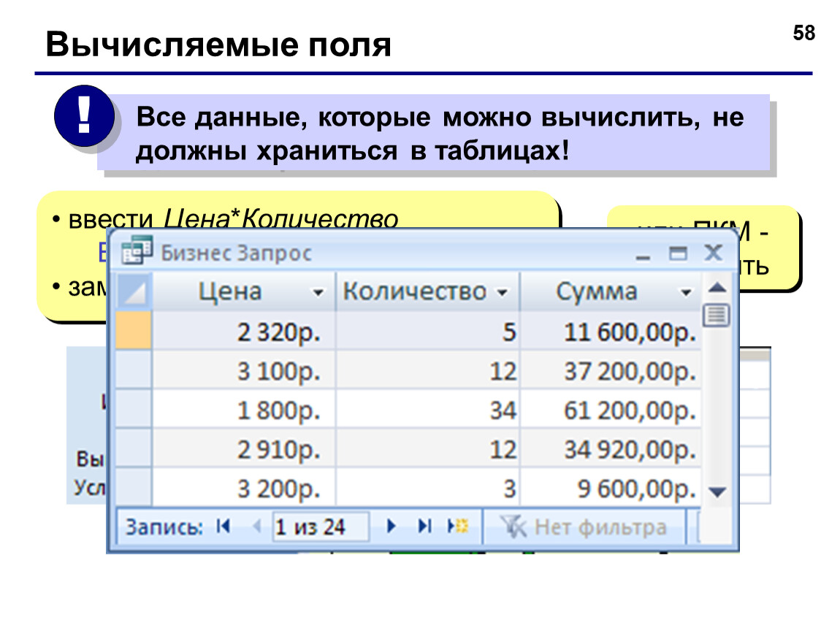The height and width of the screenshot is (631, 840).
Task: Click cell with price 3 100р.
Action: (x=244, y=371)
